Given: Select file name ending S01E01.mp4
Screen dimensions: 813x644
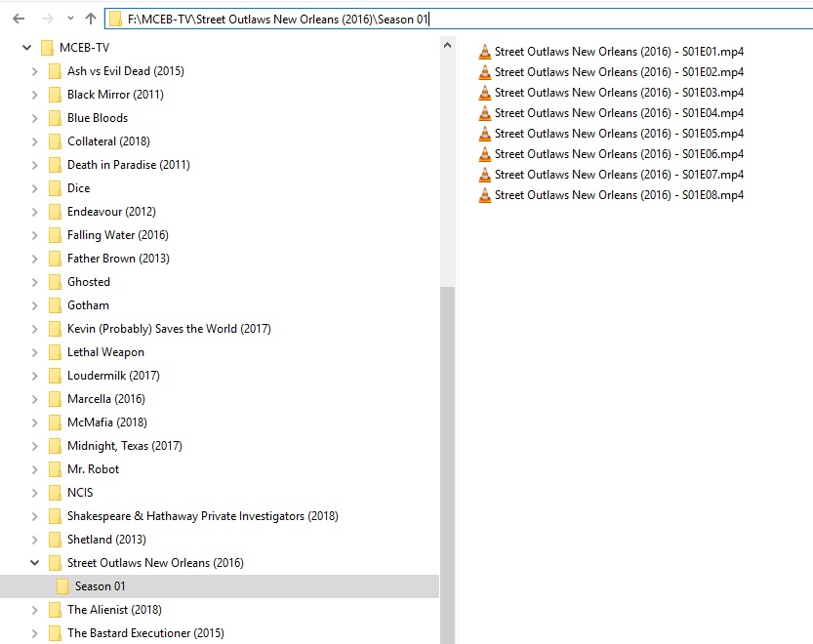Looking at the screenshot, I should point(619,52).
